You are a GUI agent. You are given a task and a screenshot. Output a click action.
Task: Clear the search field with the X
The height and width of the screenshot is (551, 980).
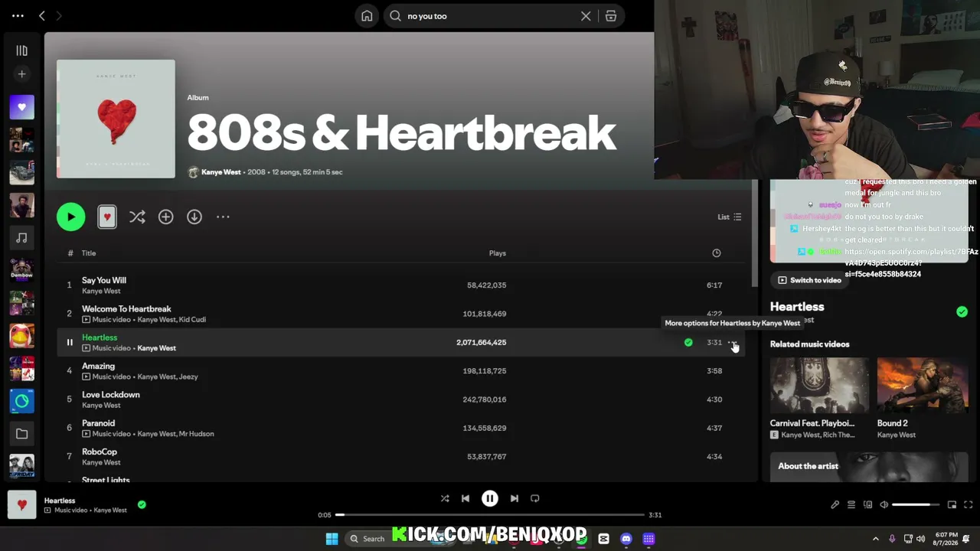(x=586, y=16)
